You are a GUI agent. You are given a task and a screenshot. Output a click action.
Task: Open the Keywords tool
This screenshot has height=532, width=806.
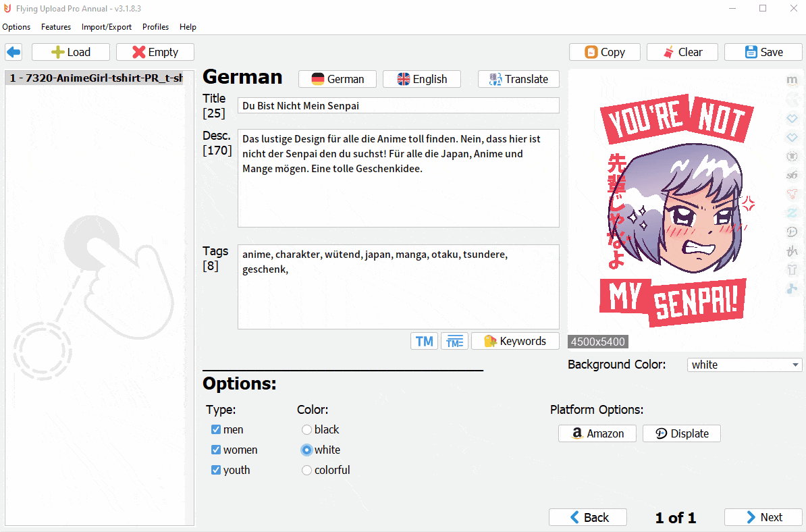[515, 342]
